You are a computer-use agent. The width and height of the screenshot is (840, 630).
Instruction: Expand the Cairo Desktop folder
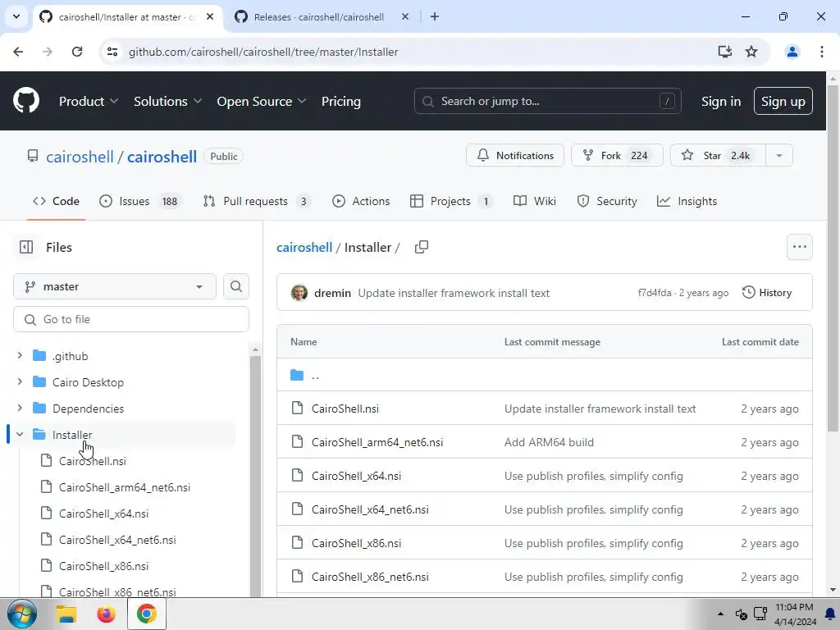pos(20,382)
